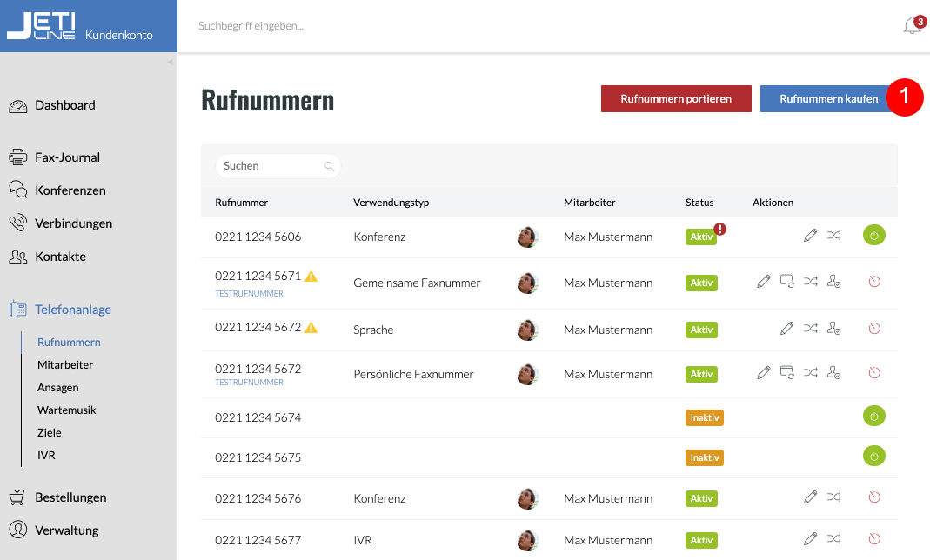Click window-refresh icon in Persönliche Faxnummer row
The height and width of the screenshot is (560, 930).
tap(787, 373)
